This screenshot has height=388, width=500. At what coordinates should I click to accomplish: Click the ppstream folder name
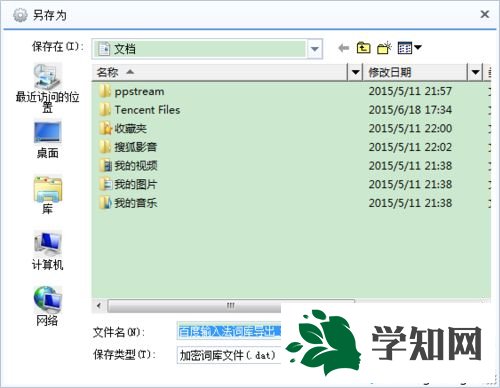click(x=139, y=92)
